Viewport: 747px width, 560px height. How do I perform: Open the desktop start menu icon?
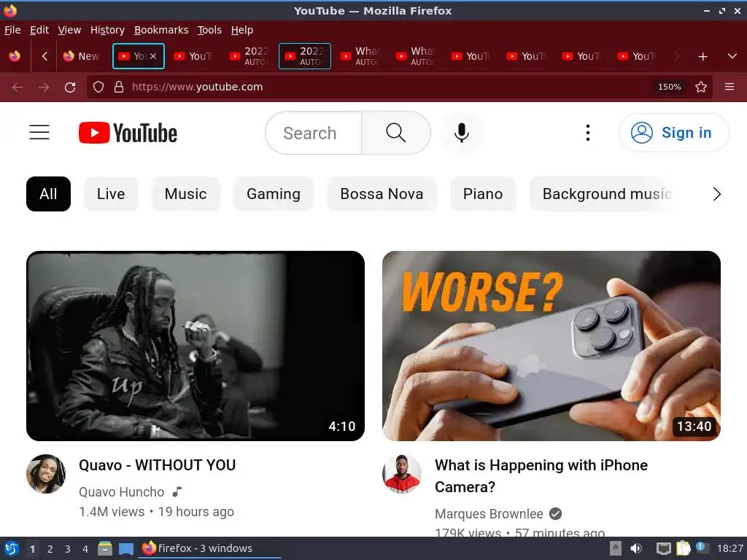pyautogui.click(x=12, y=548)
